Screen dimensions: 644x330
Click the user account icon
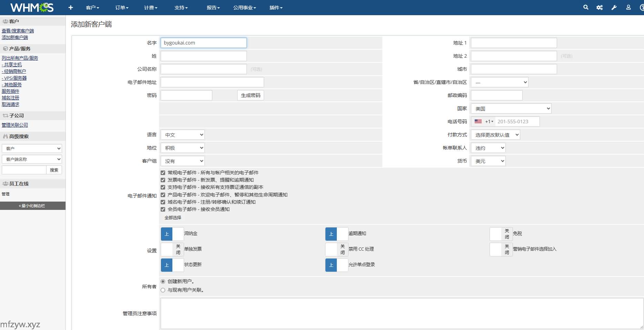628,7
